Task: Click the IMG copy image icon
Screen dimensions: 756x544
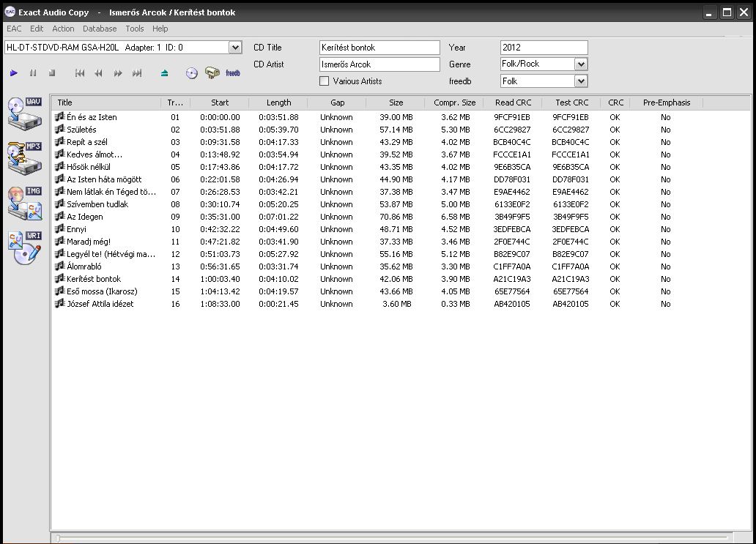Action: point(25,203)
